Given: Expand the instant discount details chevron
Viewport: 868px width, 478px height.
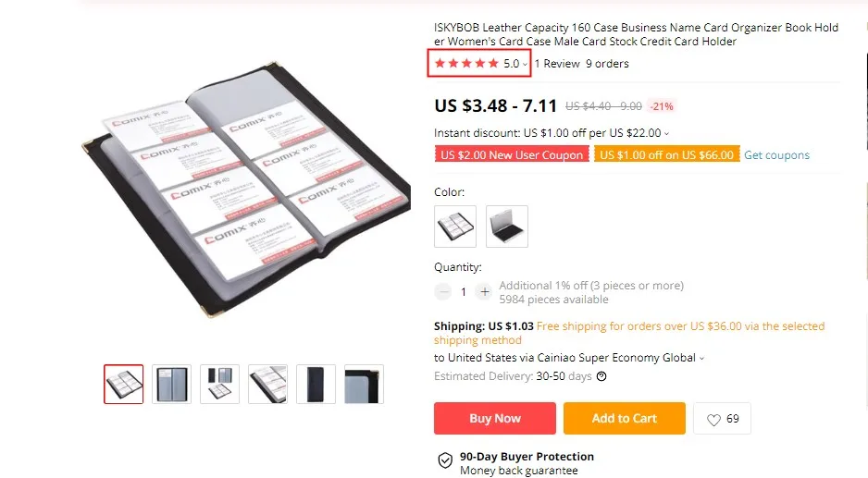Looking at the screenshot, I should click(x=666, y=133).
